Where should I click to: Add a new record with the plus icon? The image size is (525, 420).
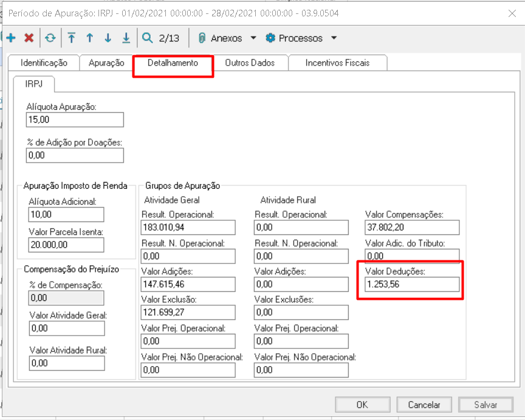(x=11, y=38)
